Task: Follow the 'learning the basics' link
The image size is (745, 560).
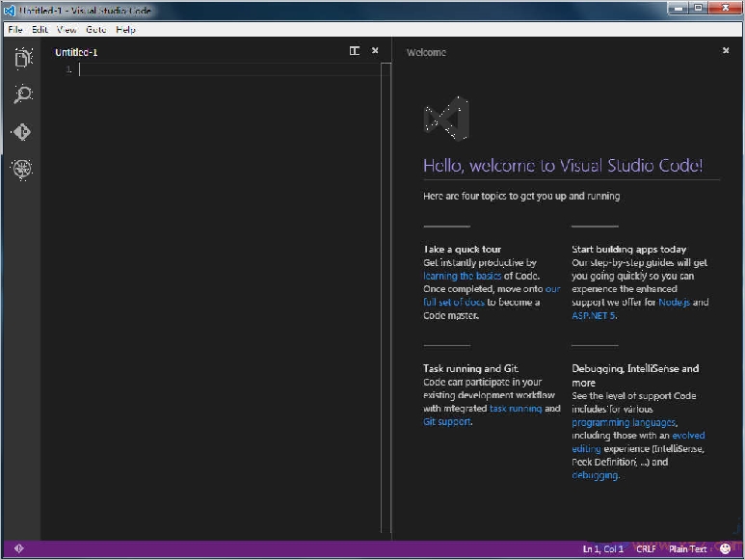Action: [463, 276]
